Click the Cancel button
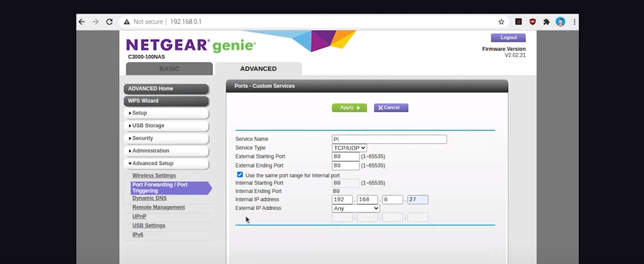 [391, 108]
